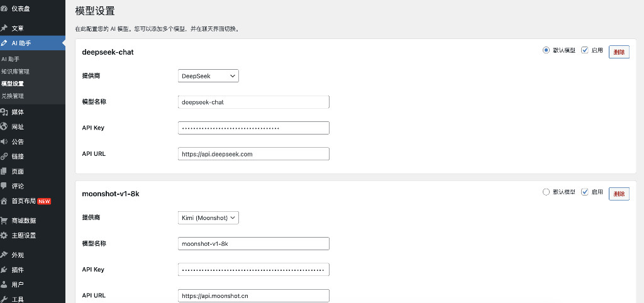Screen dimensions: 644x303
Task: Toggle the 启用 checkbox for deepseek-chat
Action: click(585, 50)
